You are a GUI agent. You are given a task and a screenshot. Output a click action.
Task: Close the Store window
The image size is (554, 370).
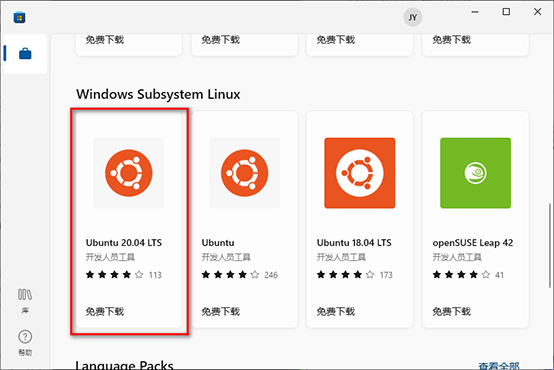coord(537,12)
